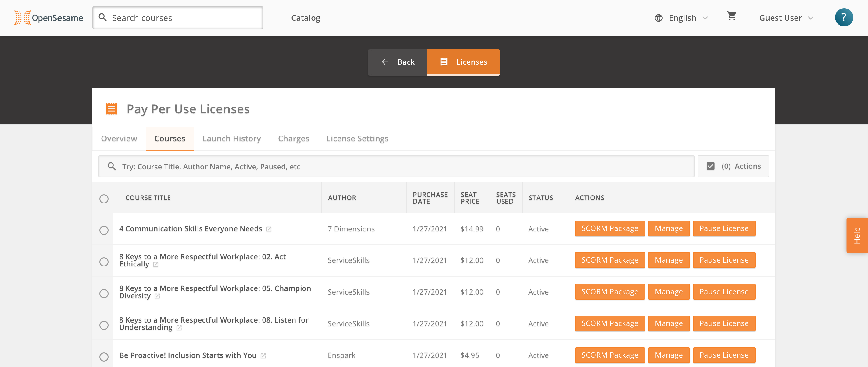Click the PURCHASE DATE column header
868x367 pixels.
click(430, 198)
